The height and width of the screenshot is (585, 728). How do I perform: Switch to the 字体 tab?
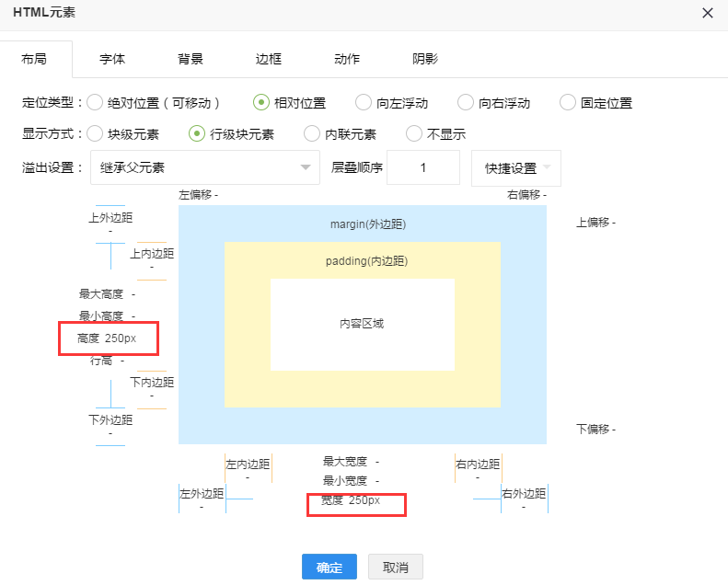[112, 59]
